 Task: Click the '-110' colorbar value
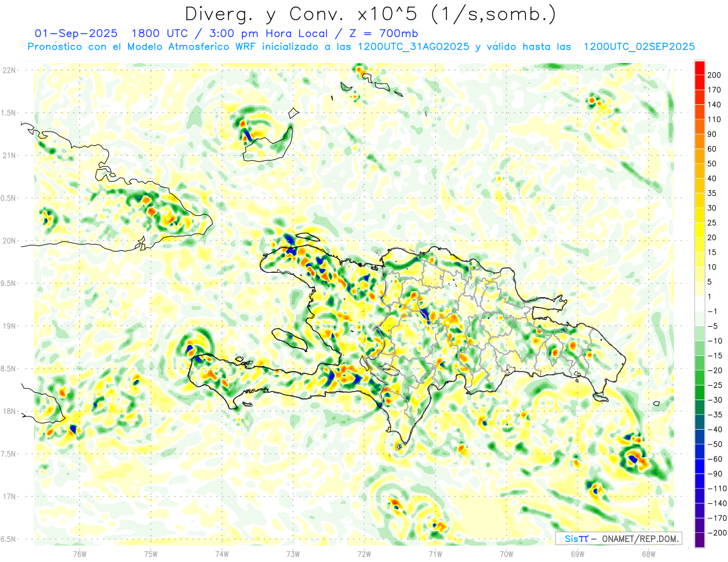tap(716, 489)
